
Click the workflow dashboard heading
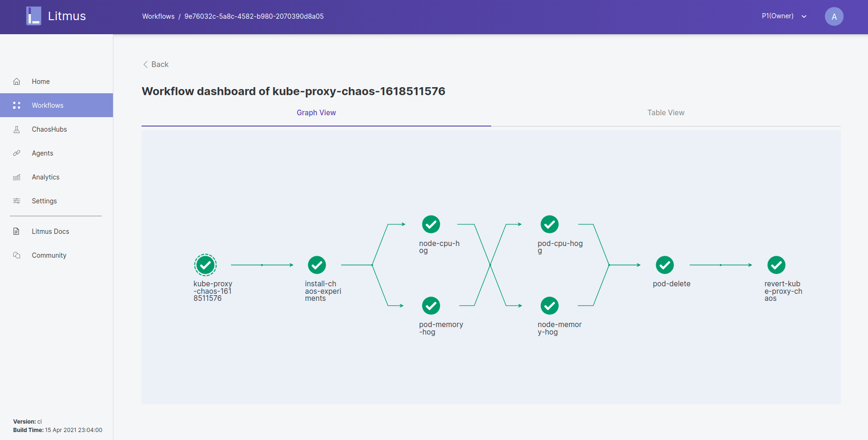tap(293, 91)
